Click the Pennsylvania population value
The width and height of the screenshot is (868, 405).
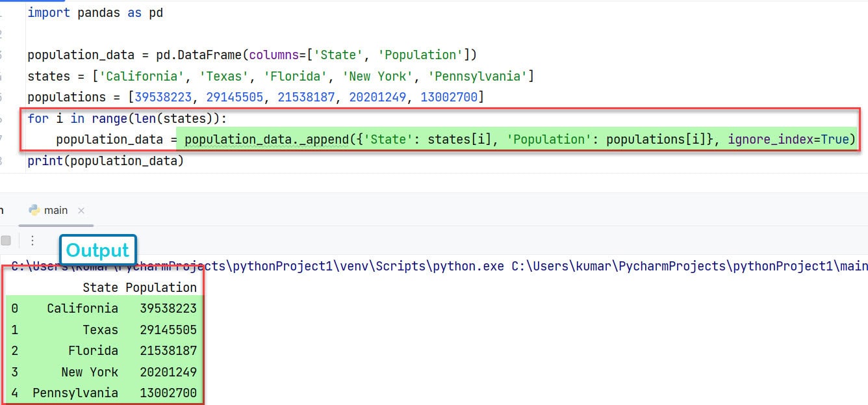pos(169,393)
